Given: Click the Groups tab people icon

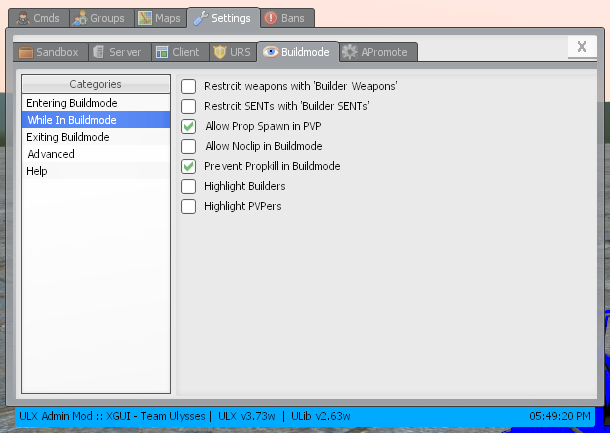Looking at the screenshot, I should tap(80, 18).
